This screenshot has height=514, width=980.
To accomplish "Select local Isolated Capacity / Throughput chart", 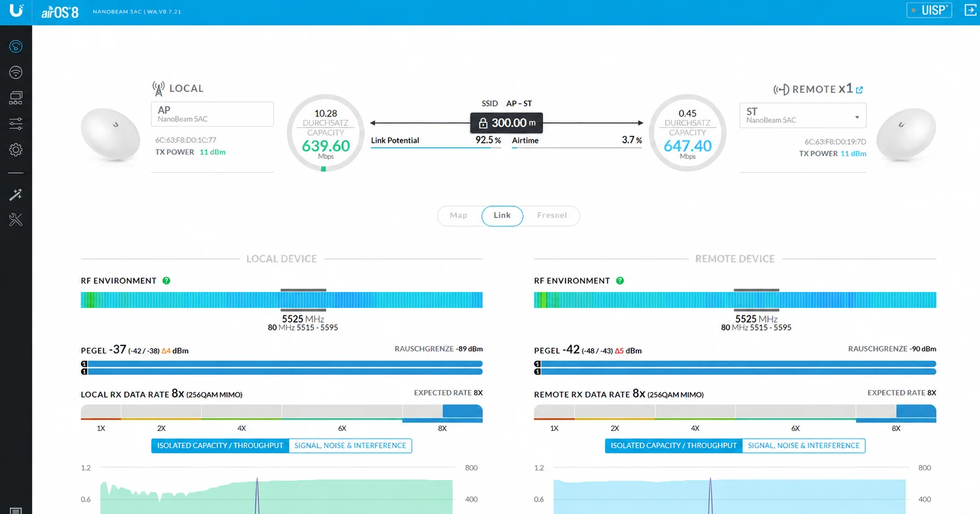I will pyautogui.click(x=220, y=446).
